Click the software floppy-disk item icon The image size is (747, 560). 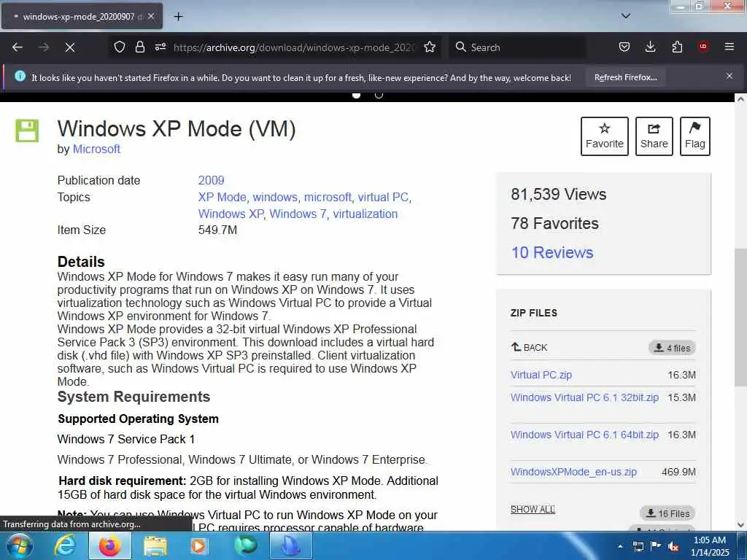click(27, 131)
